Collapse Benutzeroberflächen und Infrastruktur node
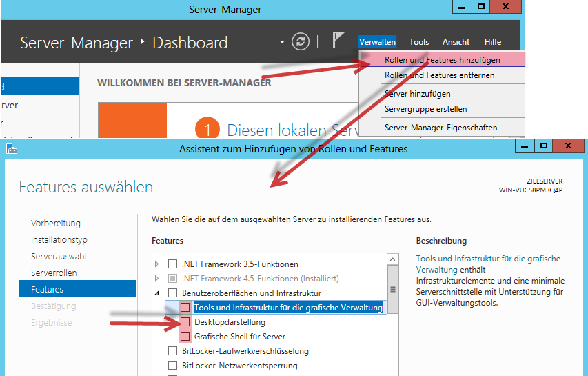The width and height of the screenshot is (588, 376). coord(157,293)
